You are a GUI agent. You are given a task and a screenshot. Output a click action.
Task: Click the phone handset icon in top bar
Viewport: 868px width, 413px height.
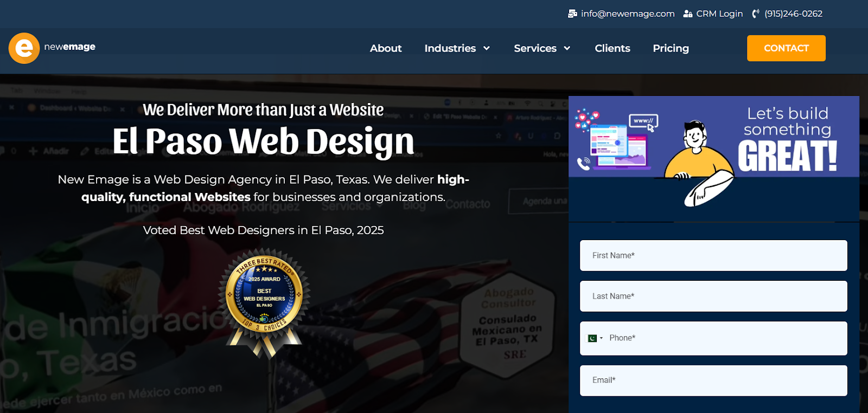756,14
